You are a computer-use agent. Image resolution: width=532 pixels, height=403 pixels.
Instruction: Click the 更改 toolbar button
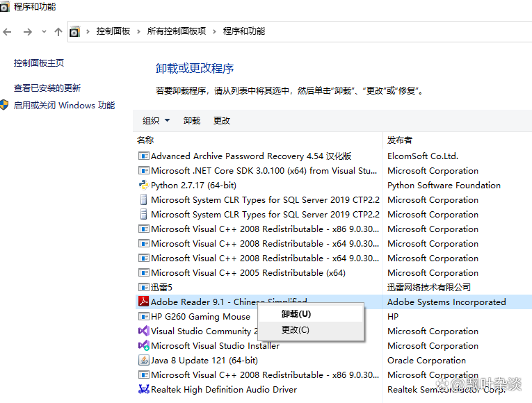click(x=222, y=121)
